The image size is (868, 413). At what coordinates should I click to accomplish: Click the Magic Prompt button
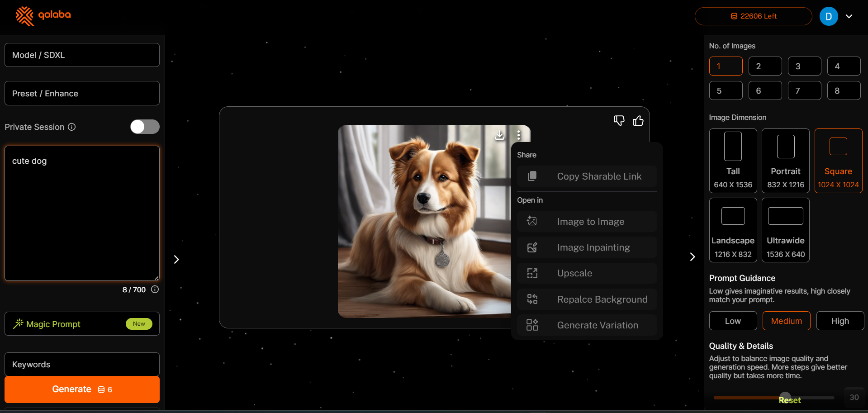[x=82, y=324]
